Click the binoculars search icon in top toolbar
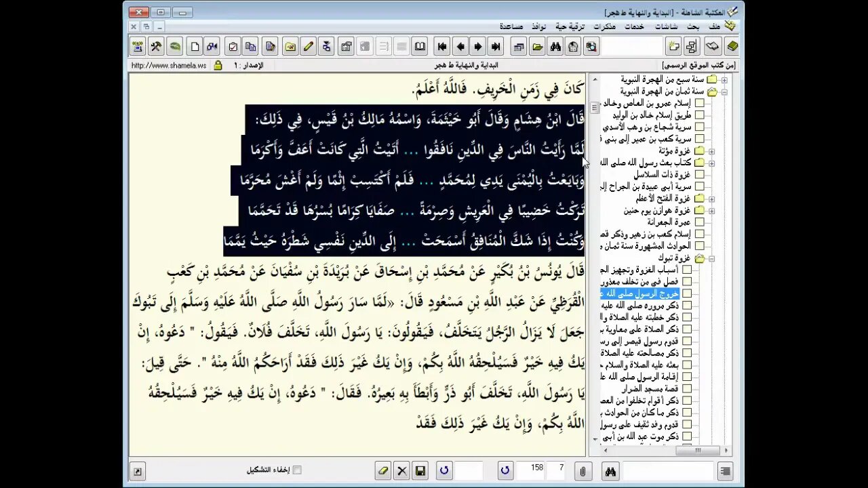The height and width of the screenshot is (488, 868). [x=555, y=47]
